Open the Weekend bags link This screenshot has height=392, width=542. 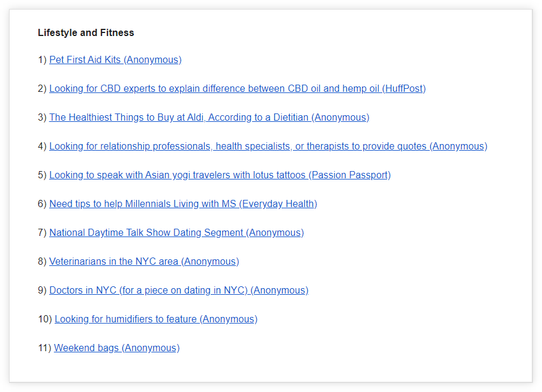(x=117, y=348)
